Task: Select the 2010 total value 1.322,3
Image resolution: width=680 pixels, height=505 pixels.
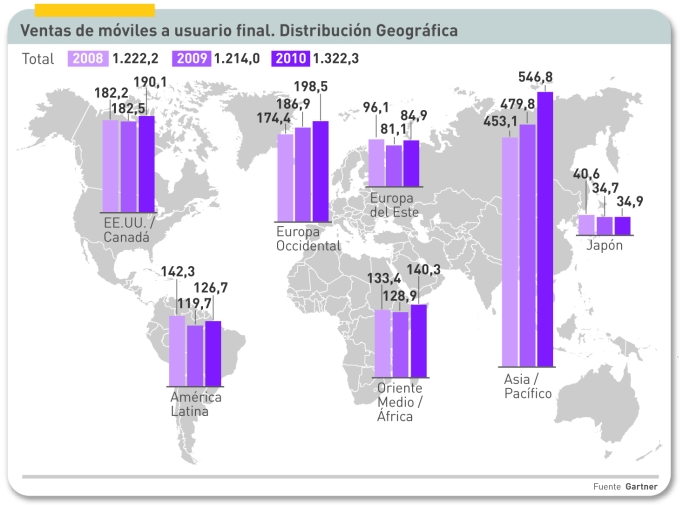Action: coord(336,59)
